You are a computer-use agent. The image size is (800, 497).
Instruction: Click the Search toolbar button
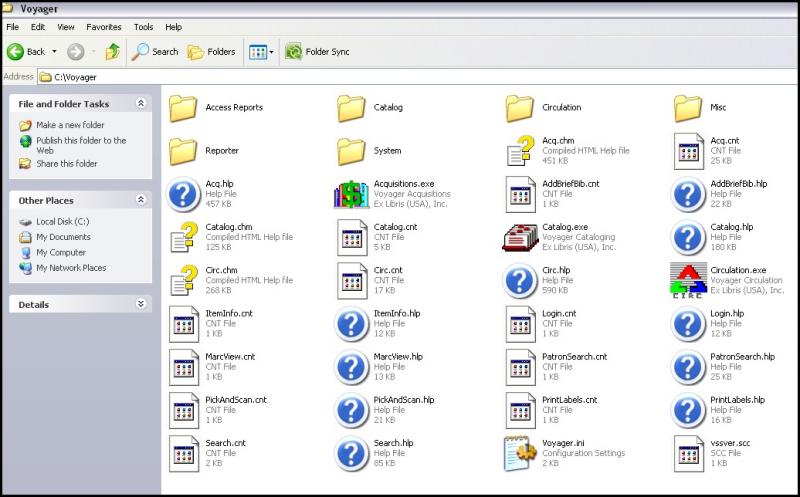155,52
